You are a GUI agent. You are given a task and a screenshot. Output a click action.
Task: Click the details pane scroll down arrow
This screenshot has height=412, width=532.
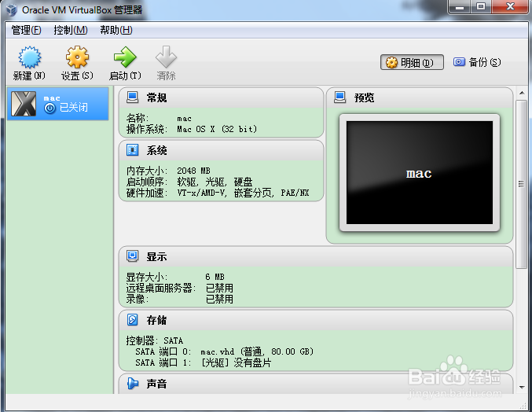coord(522,387)
